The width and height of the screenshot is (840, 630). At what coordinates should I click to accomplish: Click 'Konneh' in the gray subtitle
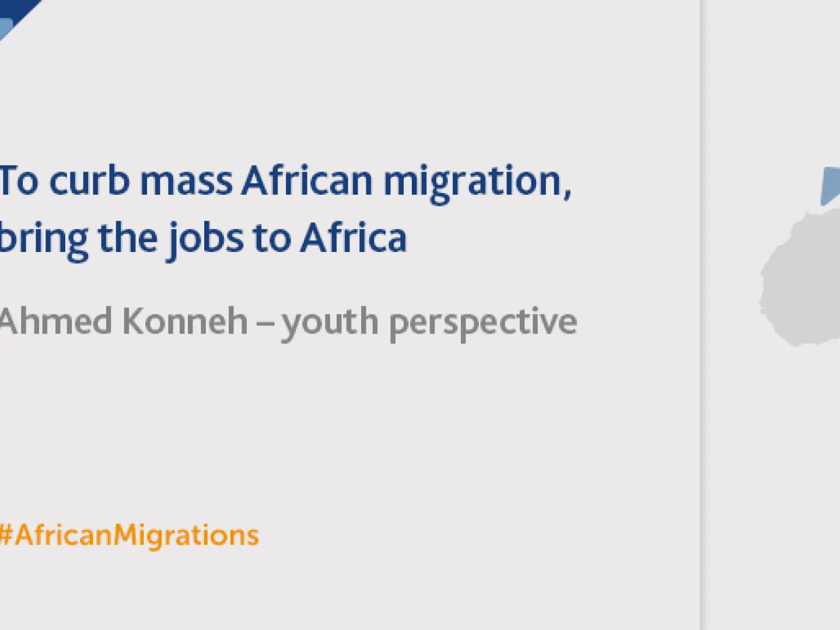[x=185, y=321]
